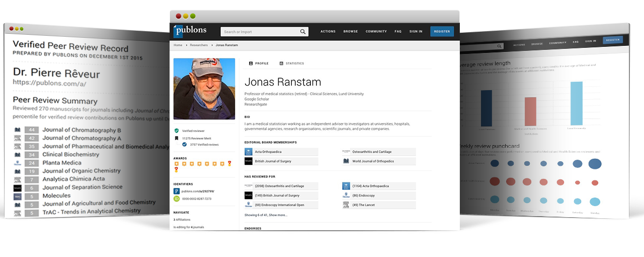Image resolution: width=644 pixels, height=257 pixels.
Task: Click Jonas Ranstam's profile photo
Action: 204,89
